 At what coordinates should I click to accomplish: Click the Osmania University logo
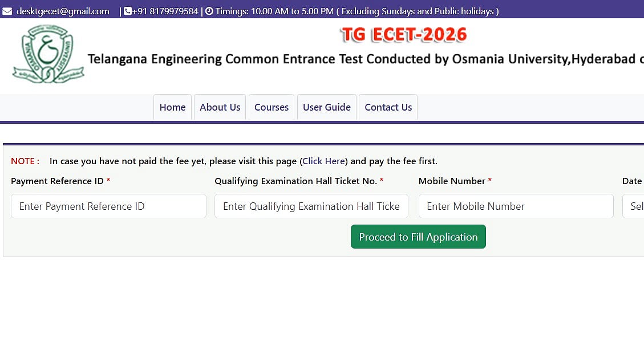tap(48, 55)
